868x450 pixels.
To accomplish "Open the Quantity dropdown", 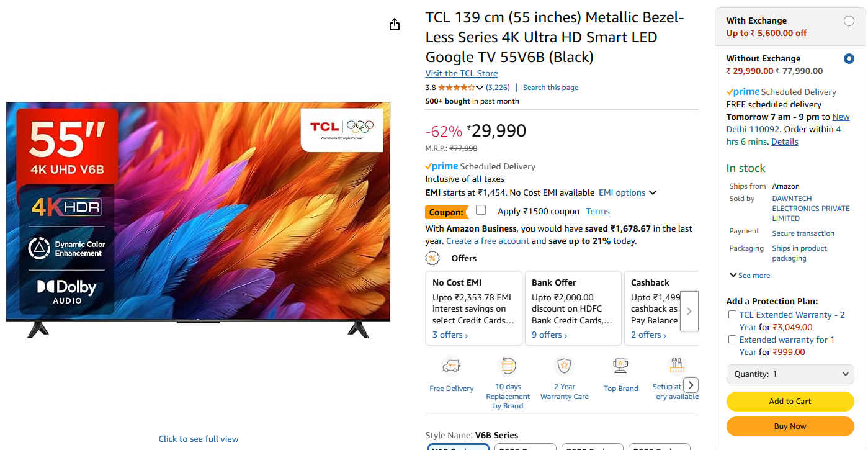I will tap(790, 374).
